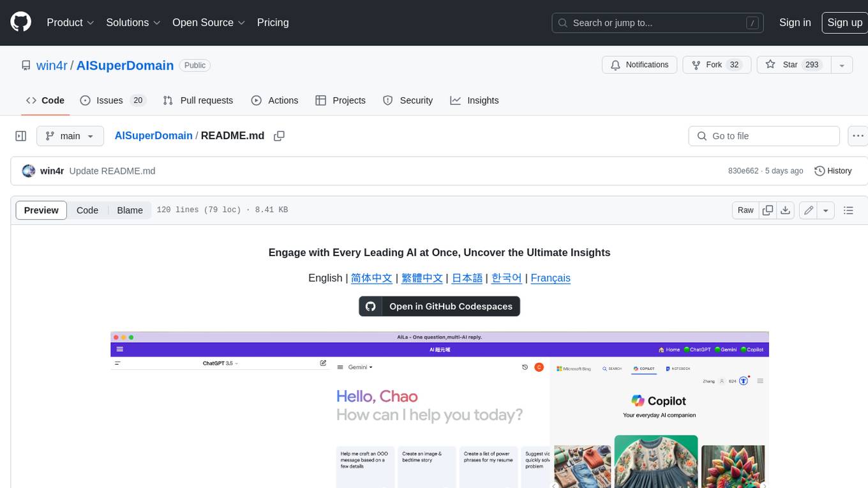Visit the Pricing page
Viewport: 868px width, 488px height.
click(x=273, y=22)
